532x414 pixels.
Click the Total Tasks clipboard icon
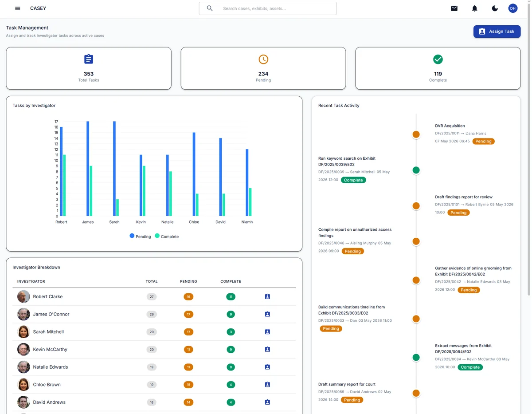tap(89, 59)
